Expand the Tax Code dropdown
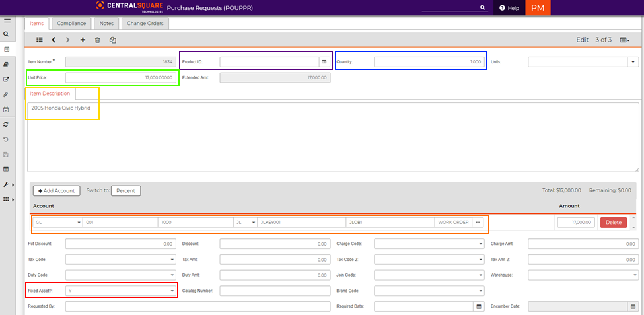644x315 pixels. [x=120, y=260]
